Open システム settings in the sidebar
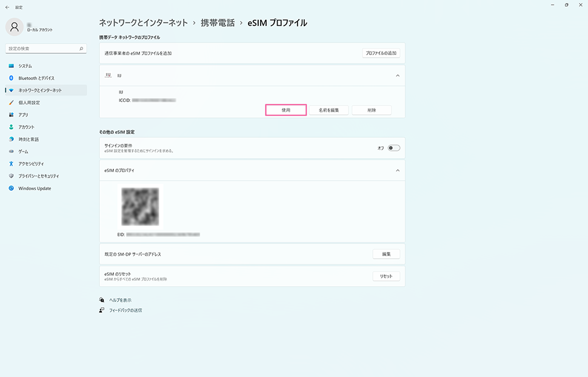The width and height of the screenshot is (588, 377). [x=25, y=65]
